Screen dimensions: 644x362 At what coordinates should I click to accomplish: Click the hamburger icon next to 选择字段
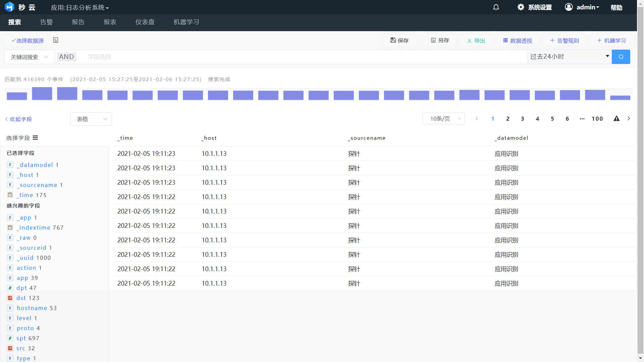pyautogui.click(x=35, y=138)
